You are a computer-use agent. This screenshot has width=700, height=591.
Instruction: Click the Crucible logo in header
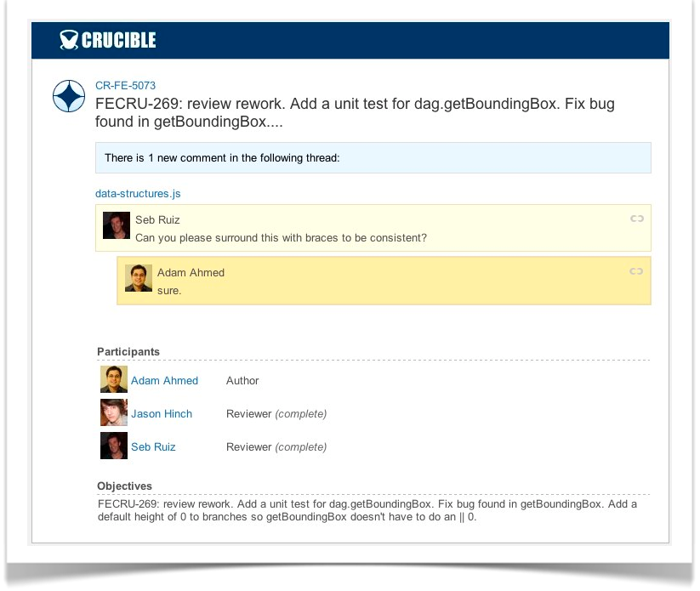[x=108, y=40]
